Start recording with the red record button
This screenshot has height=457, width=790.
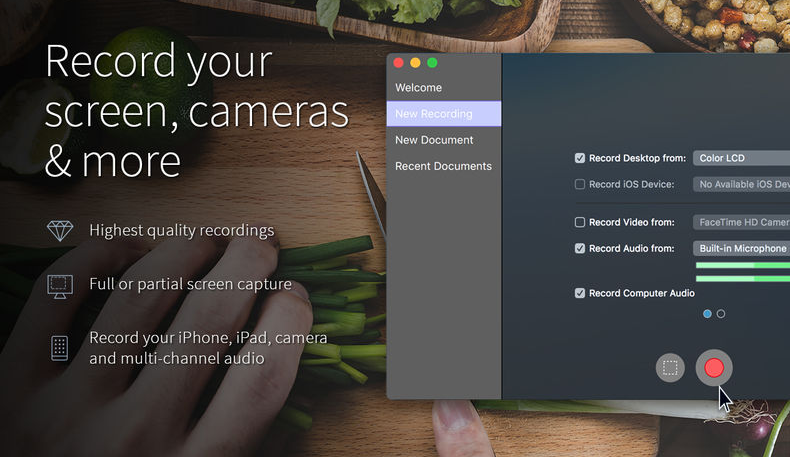(x=714, y=367)
